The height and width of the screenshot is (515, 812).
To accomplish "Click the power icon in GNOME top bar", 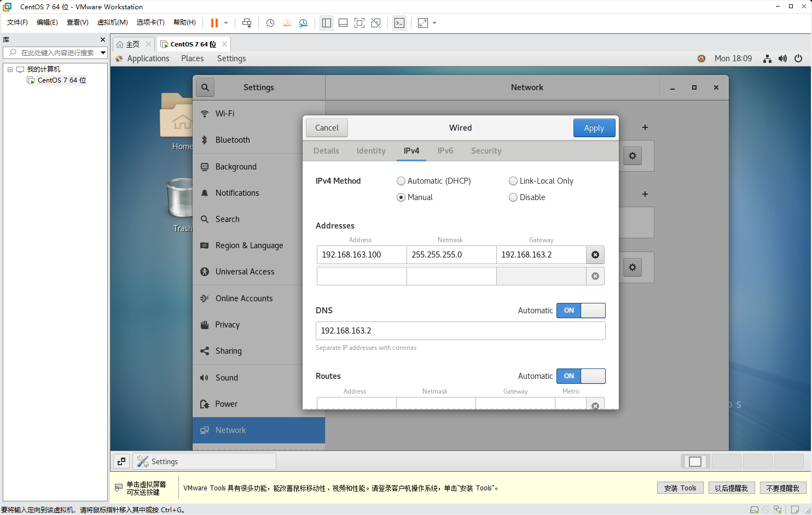I will pos(798,58).
